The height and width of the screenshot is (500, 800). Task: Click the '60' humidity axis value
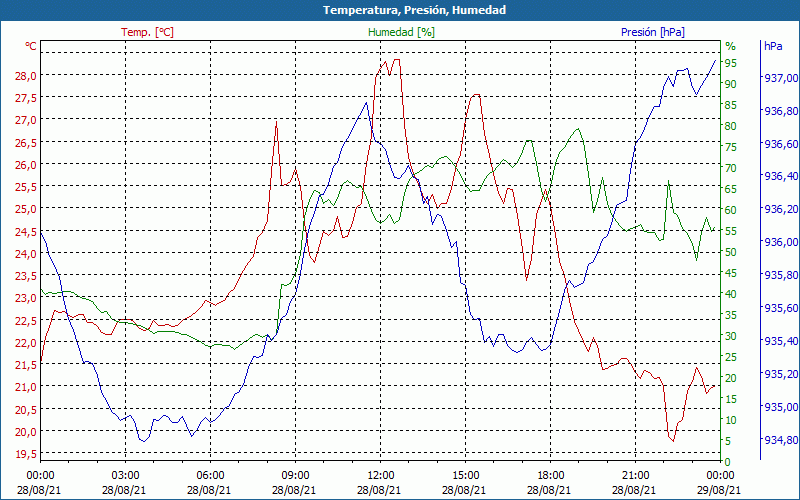click(731, 210)
